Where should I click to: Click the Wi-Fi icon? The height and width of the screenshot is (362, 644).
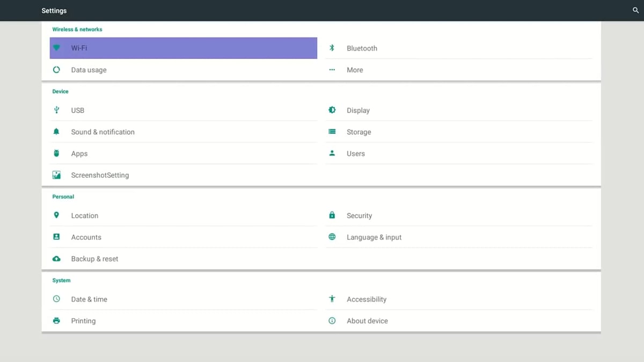[56, 48]
